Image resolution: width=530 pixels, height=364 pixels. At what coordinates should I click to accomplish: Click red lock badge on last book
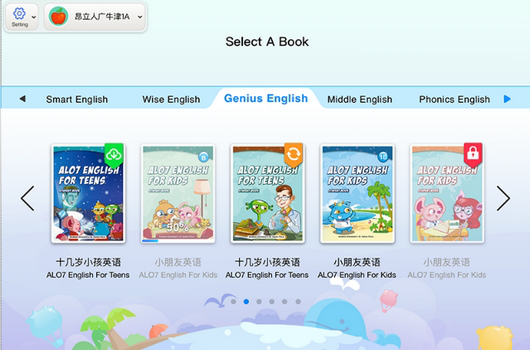point(473,154)
